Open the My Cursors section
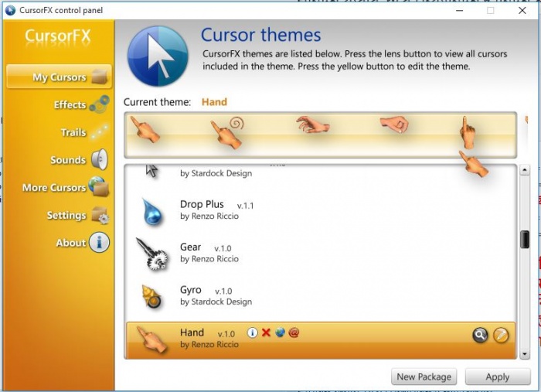 coord(59,77)
